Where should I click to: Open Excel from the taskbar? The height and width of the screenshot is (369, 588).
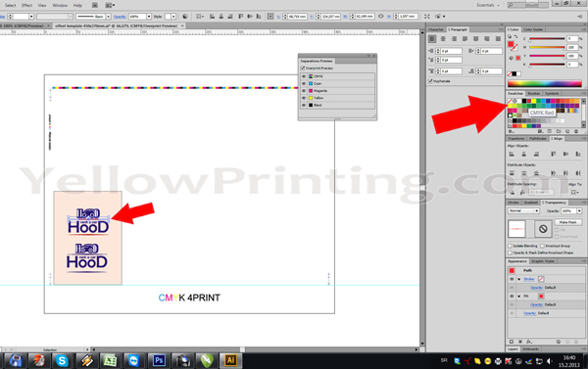pos(110,360)
